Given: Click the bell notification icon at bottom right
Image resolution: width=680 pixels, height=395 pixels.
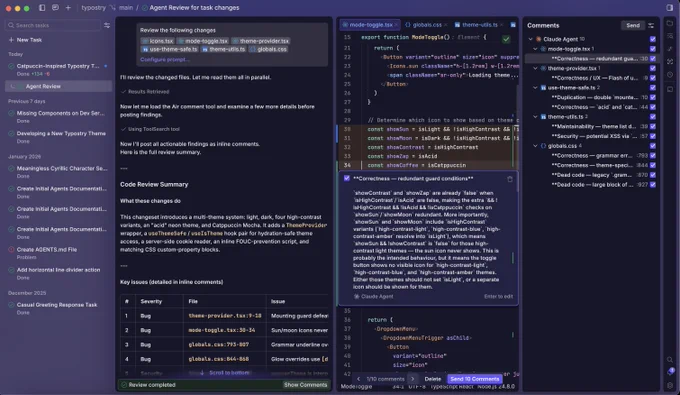Looking at the screenshot, I should click(x=670, y=371).
